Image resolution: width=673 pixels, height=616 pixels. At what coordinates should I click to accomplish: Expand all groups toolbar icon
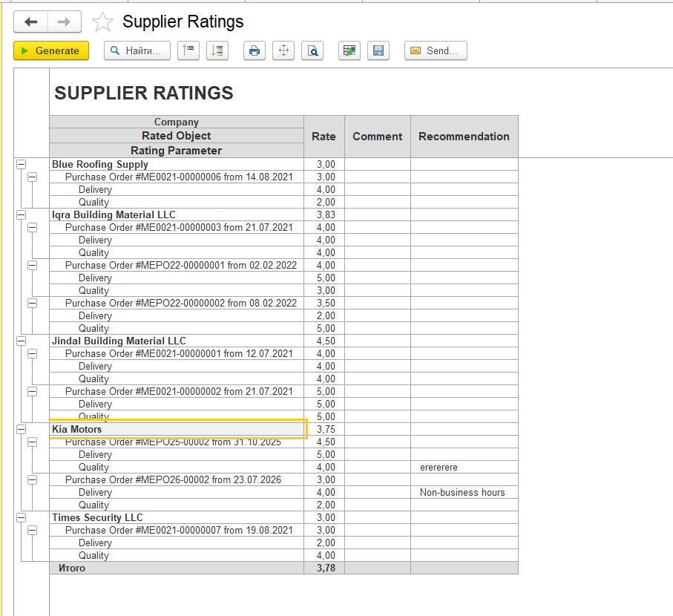pos(217,50)
